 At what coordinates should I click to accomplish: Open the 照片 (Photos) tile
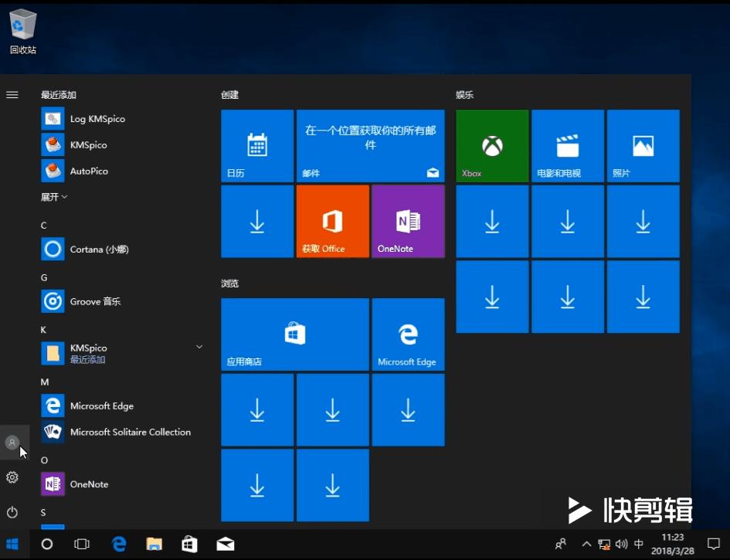(642, 145)
